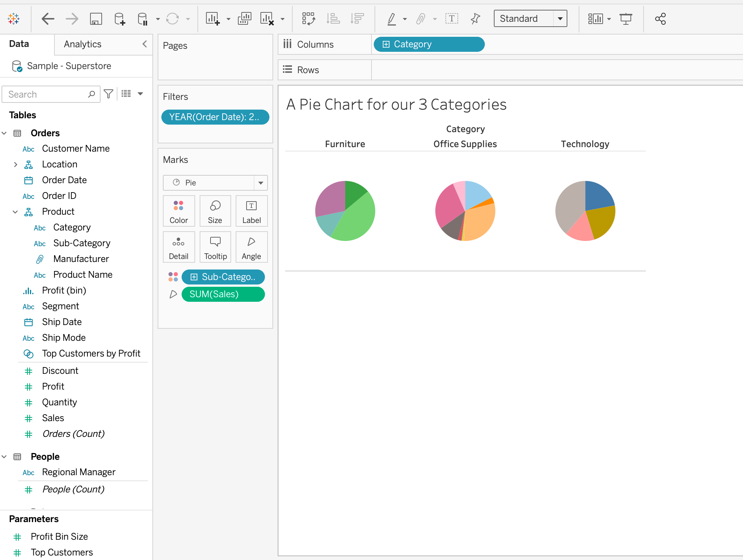The height and width of the screenshot is (560, 743).
Task: Open the Standard view dropdown
Action: coord(559,19)
